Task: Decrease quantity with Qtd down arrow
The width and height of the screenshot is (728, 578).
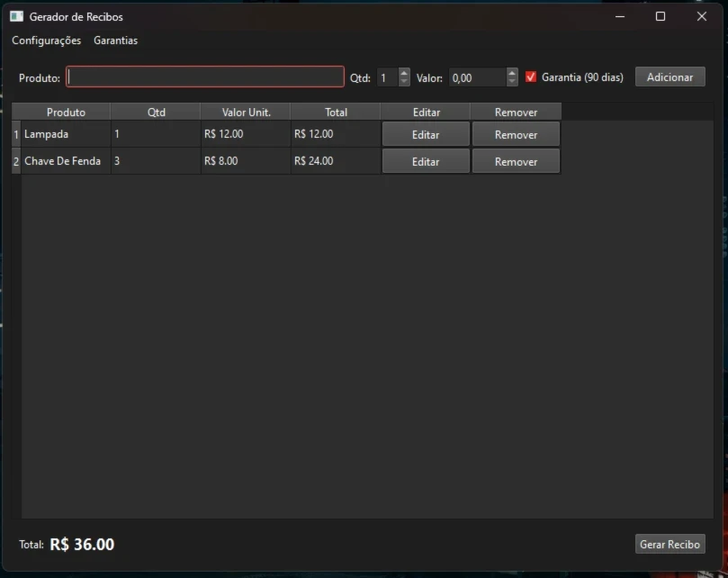Action: pyautogui.click(x=404, y=82)
